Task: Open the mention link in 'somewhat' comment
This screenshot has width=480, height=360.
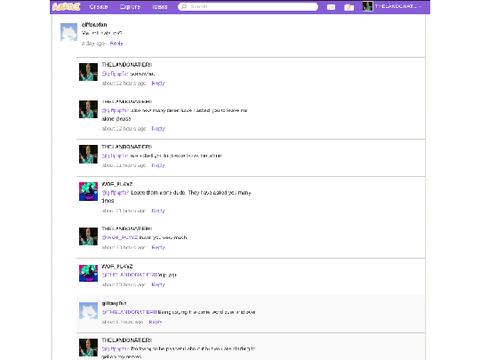Action: 115,74
